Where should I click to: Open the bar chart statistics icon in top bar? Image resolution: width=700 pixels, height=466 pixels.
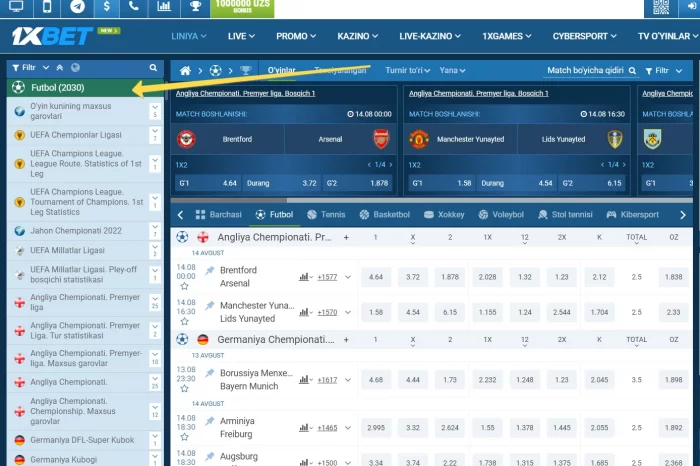pyautogui.click(x=164, y=6)
